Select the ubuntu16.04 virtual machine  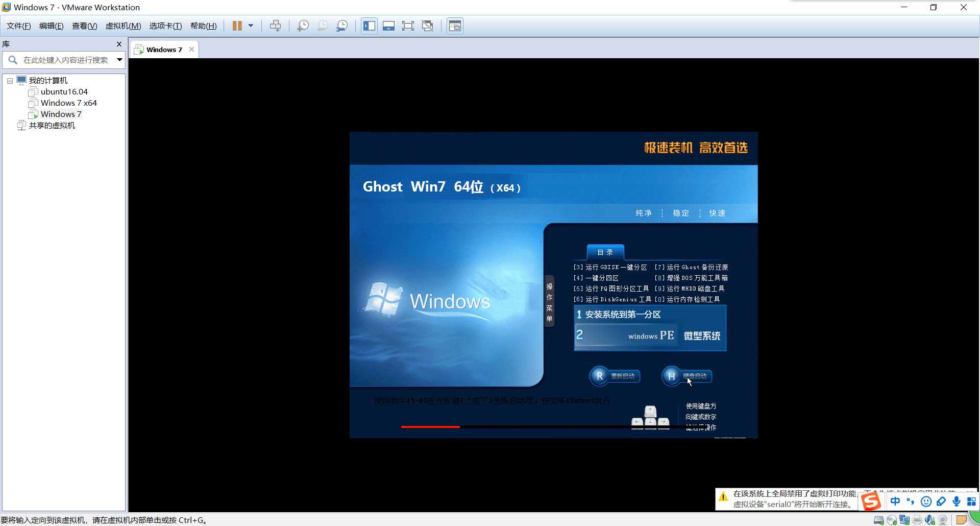pyautogui.click(x=64, y=92)
